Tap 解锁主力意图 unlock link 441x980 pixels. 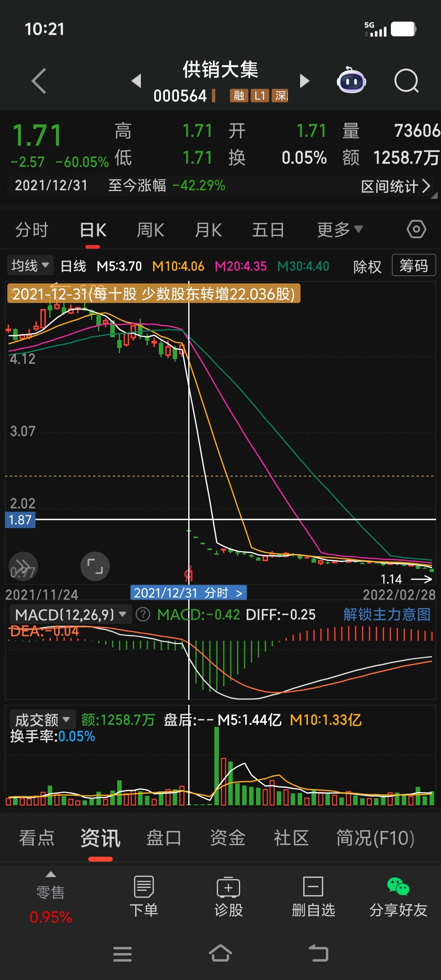point(387,614)
